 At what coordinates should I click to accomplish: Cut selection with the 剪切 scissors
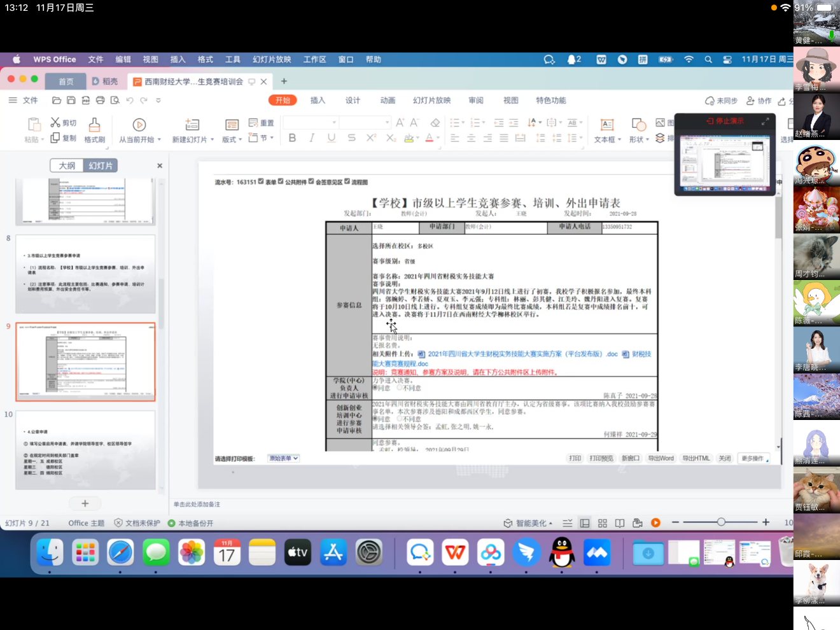click(x=64, y=123)
